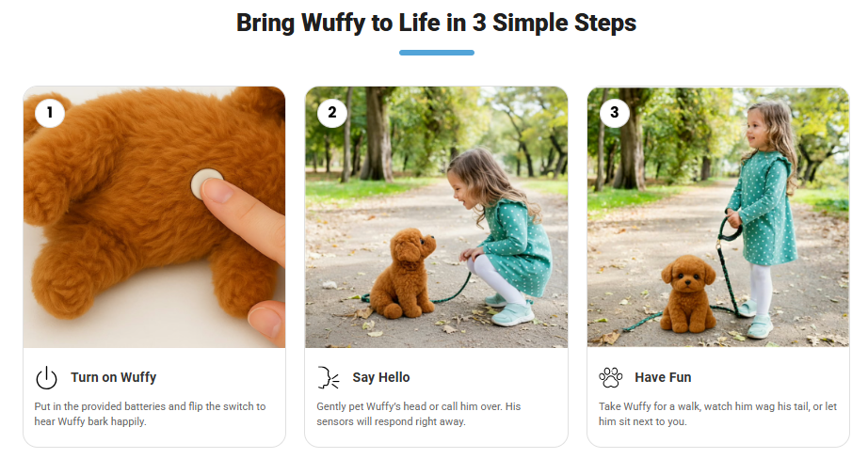Click the text about petting Wuffy's head
Screen dimensions: 868x459
point(418,414)
